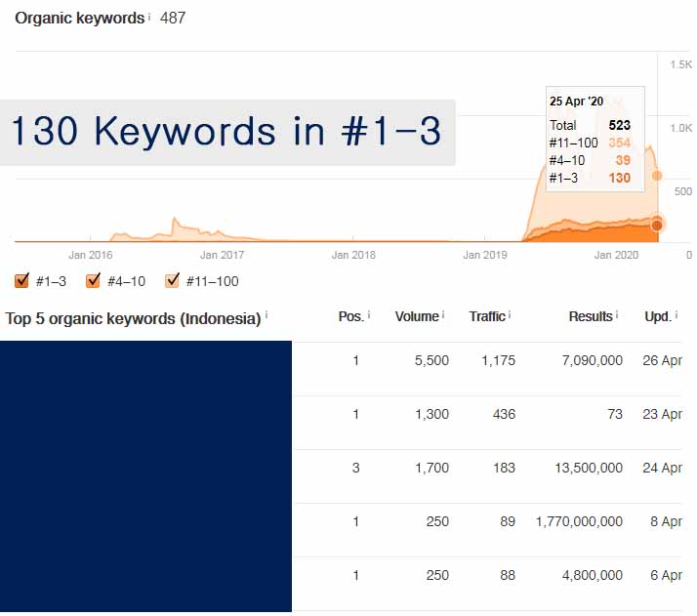This screenshot has height=616, width=697.
Task: Uncheck the #11–100 positions checkbox
Action: tap(172, 280)
